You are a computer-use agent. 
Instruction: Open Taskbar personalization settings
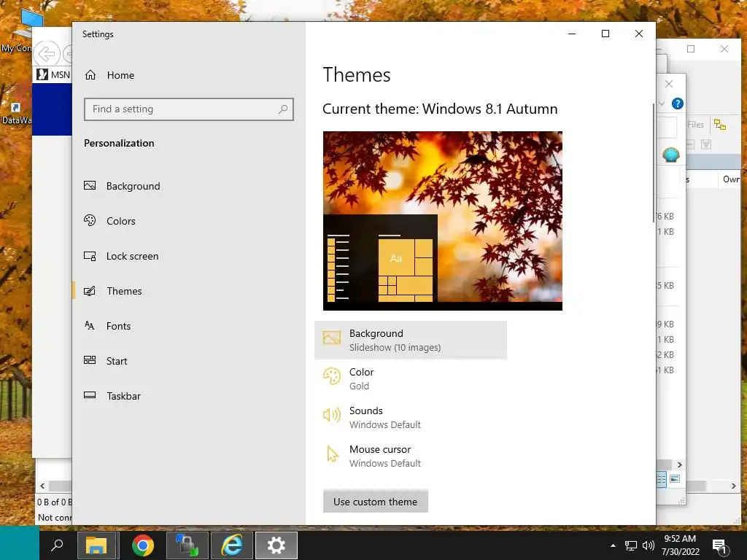(112, 396)
